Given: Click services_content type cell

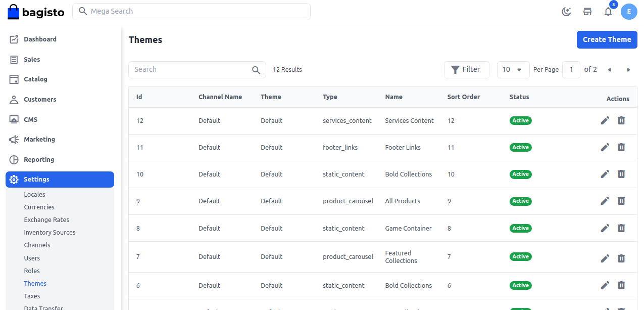Looking at the screenshot, I should [x=347, y=120].
